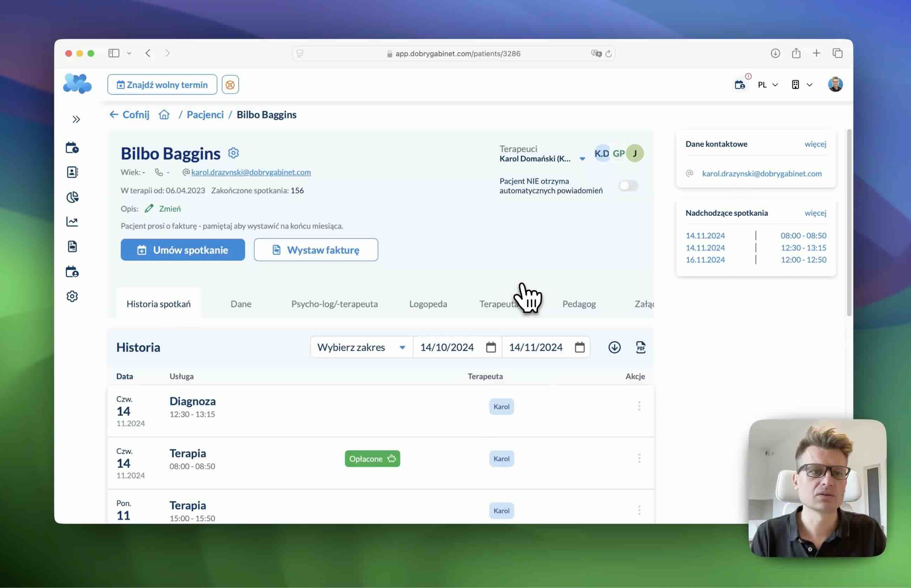Open the trend line statistics sidebar icon
This screenshot has height=588, width=911.
coord(72,221)
